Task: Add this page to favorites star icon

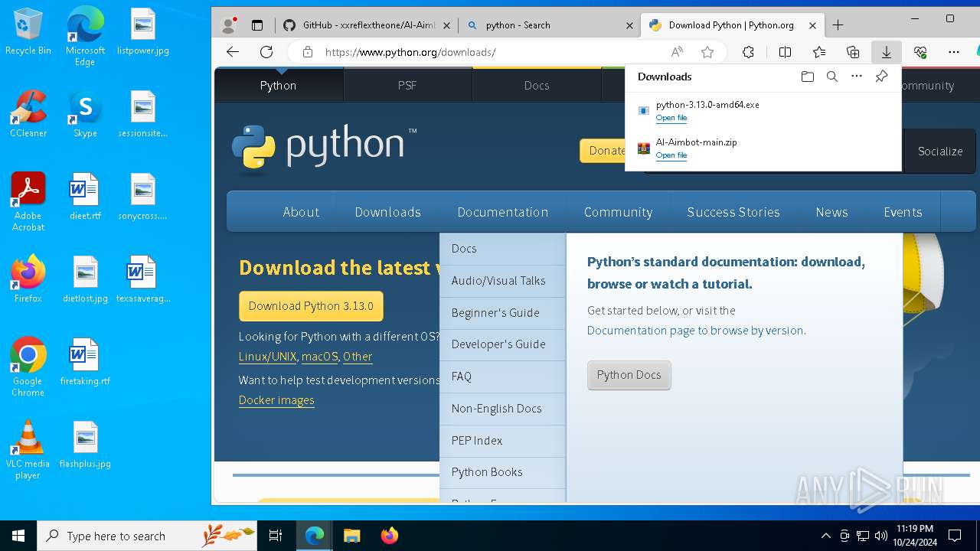Action: tap(707, 52)
